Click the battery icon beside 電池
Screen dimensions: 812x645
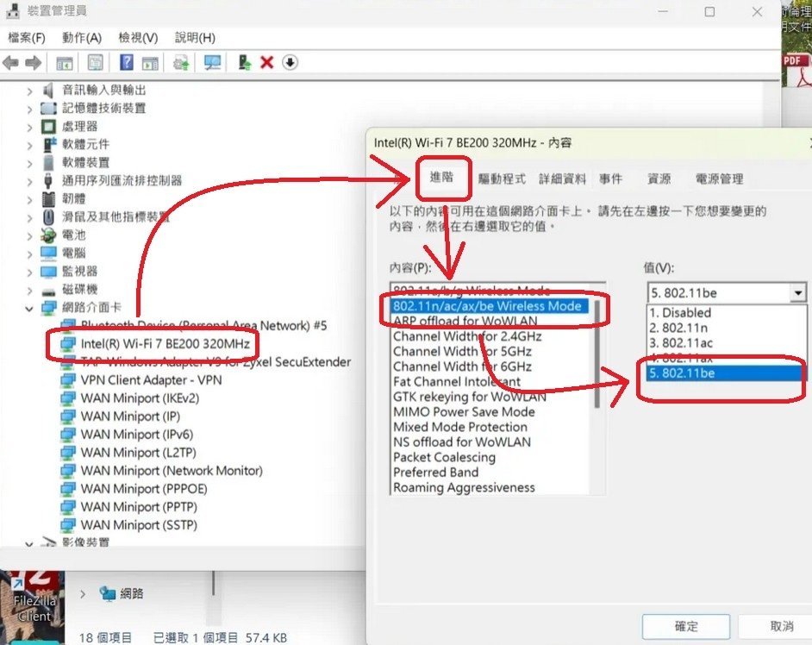48,235
